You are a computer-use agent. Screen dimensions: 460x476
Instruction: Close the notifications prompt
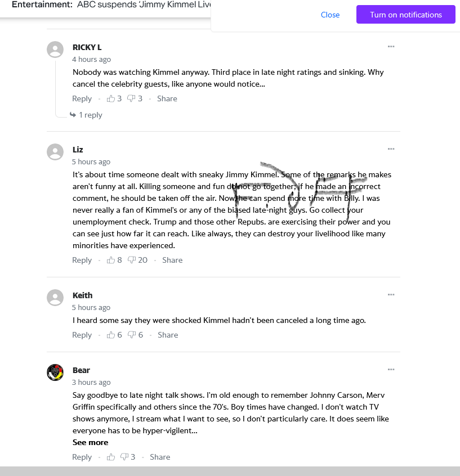330,15
